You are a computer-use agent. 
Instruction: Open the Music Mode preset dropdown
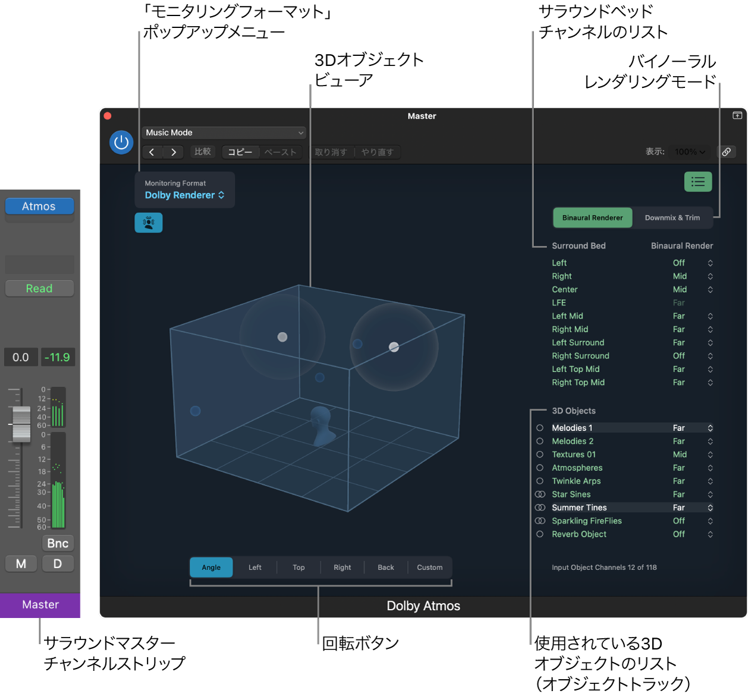pyautogui.click(x=224, y=133)
